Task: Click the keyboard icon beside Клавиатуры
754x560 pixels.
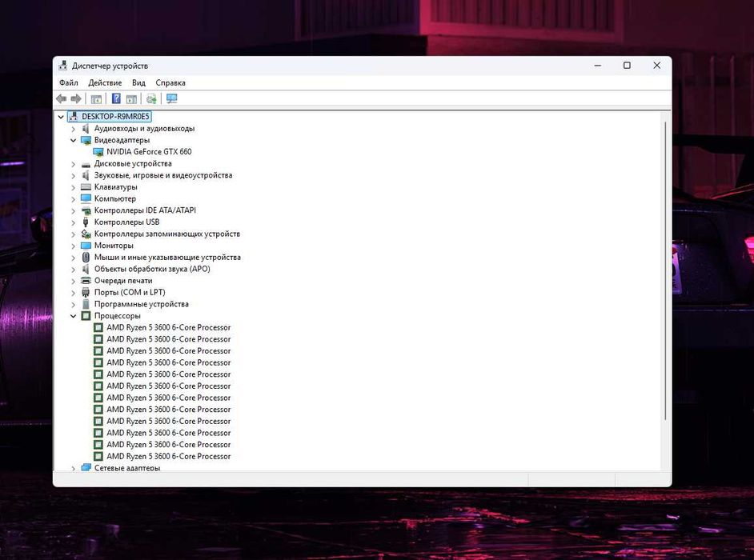Action: pyautogui.click(x=86, y=187)
